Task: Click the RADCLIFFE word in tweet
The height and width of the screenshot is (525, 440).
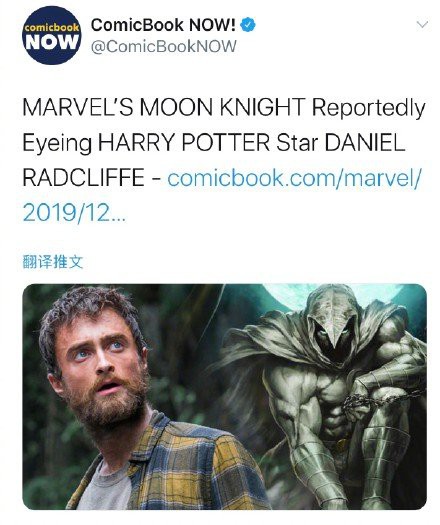Action: pyautogui.click(x=83, y=177)
